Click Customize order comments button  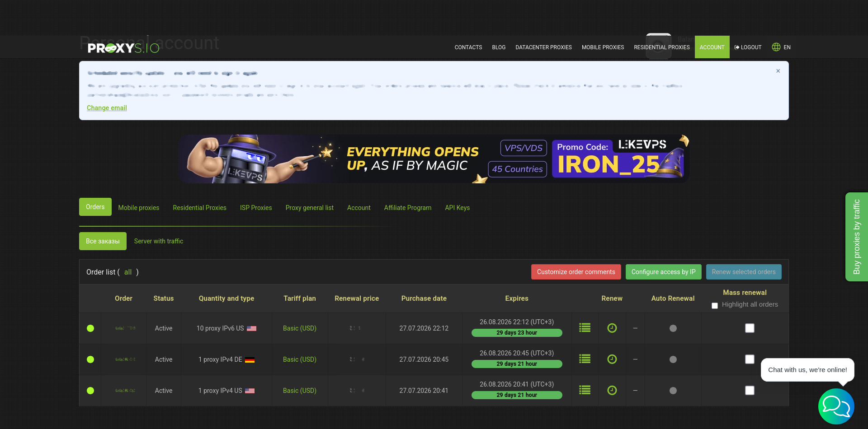576,272
